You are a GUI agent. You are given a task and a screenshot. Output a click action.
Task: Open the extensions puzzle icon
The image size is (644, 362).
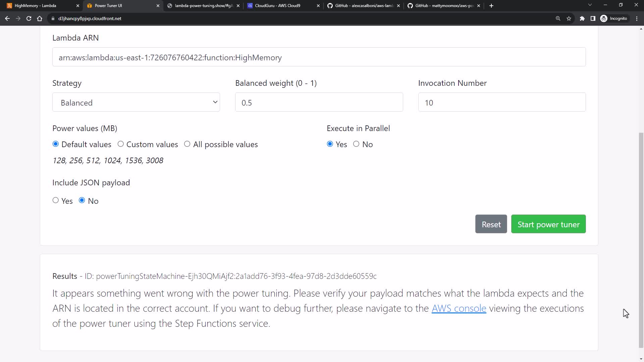582,18
